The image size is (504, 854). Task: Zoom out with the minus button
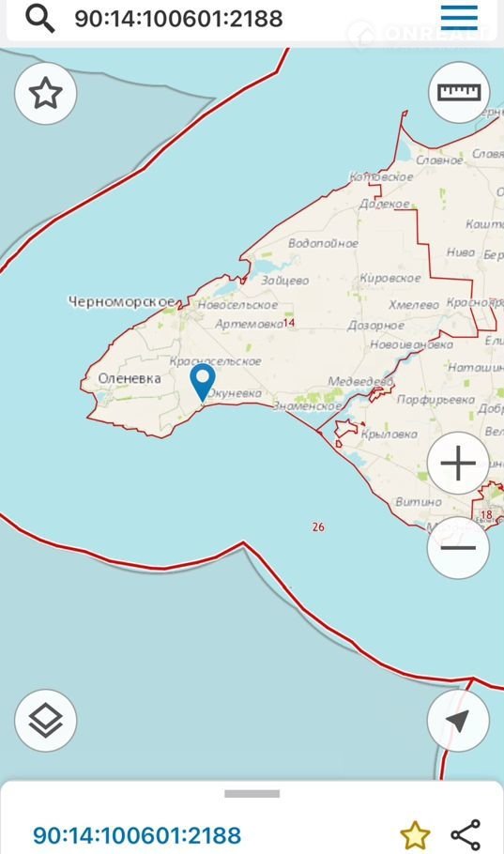coord(458,547)
